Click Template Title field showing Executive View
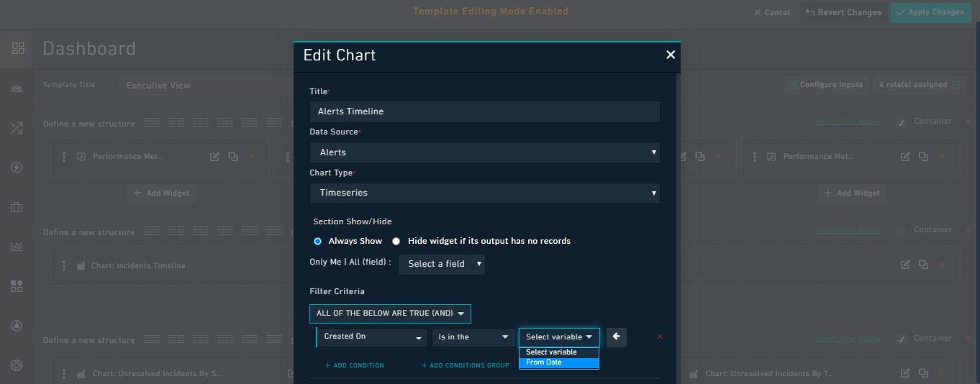 coord(206,85)
